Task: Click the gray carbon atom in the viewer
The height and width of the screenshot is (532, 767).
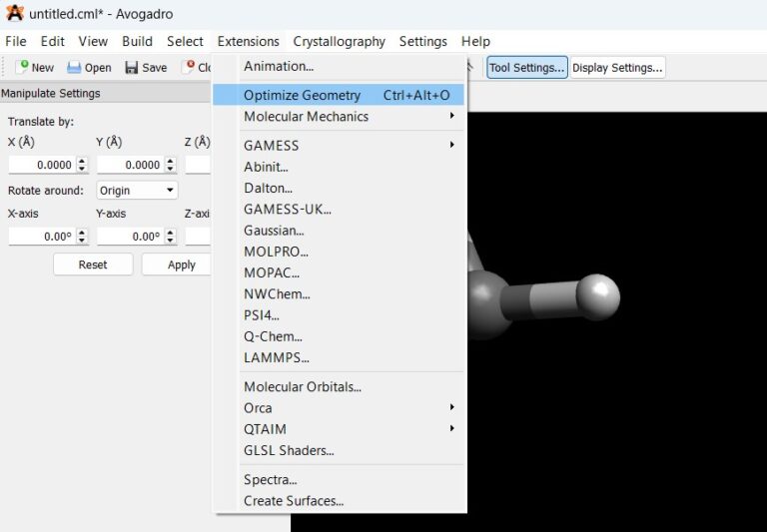Action: point(486,304)
